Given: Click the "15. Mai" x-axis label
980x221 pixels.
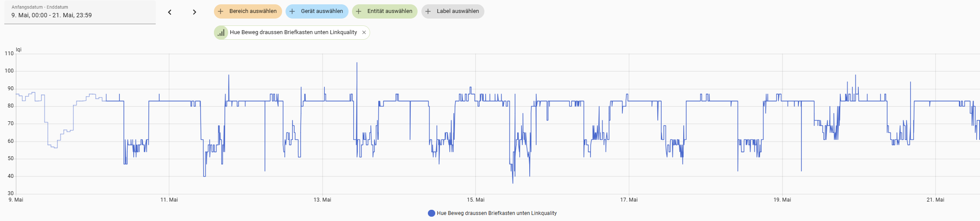Looking at the screenshot, I should 475,200.
